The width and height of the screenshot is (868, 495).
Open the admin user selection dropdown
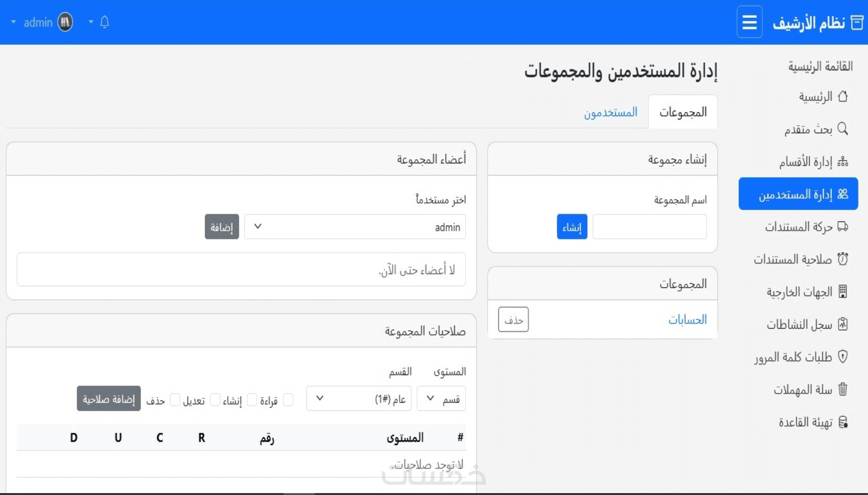355,227
